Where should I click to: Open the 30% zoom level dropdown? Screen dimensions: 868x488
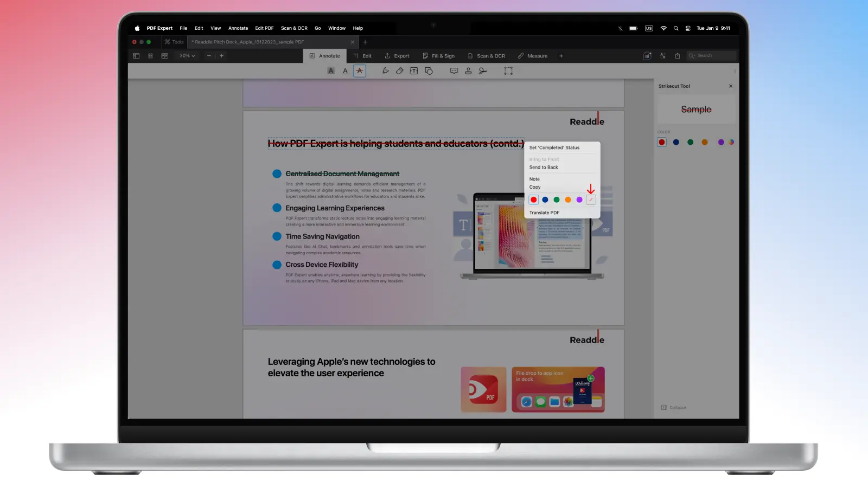point(187,56)
